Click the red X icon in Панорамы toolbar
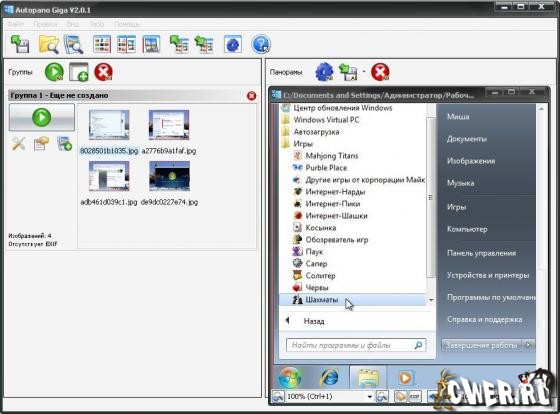Viewport: 560px width, 414px height. tap(380, 72)
